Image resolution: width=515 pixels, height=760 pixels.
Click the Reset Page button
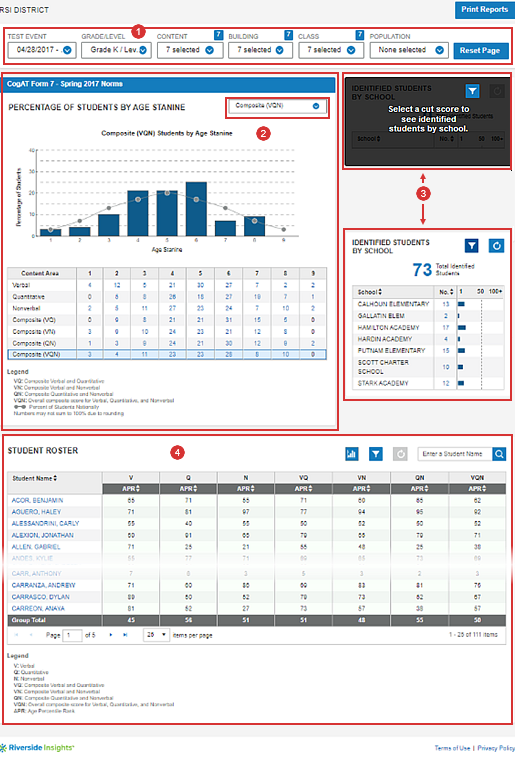coord(480,50)
